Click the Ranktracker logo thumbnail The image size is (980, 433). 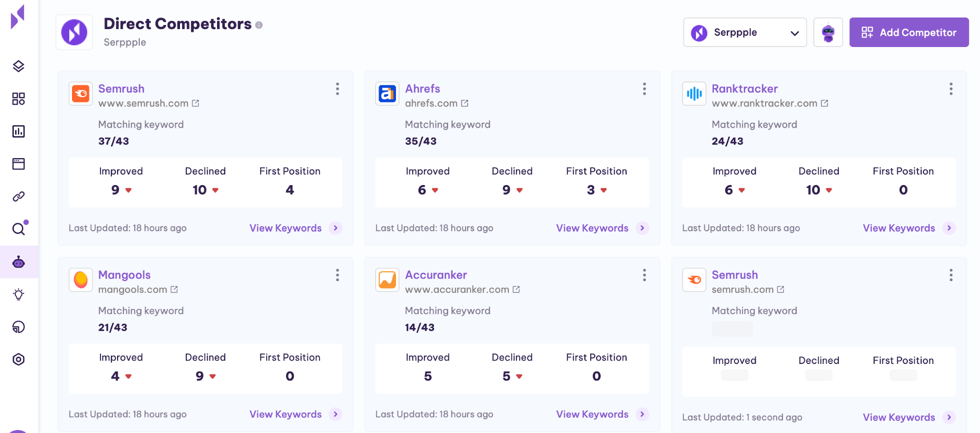tap(694, 94)
